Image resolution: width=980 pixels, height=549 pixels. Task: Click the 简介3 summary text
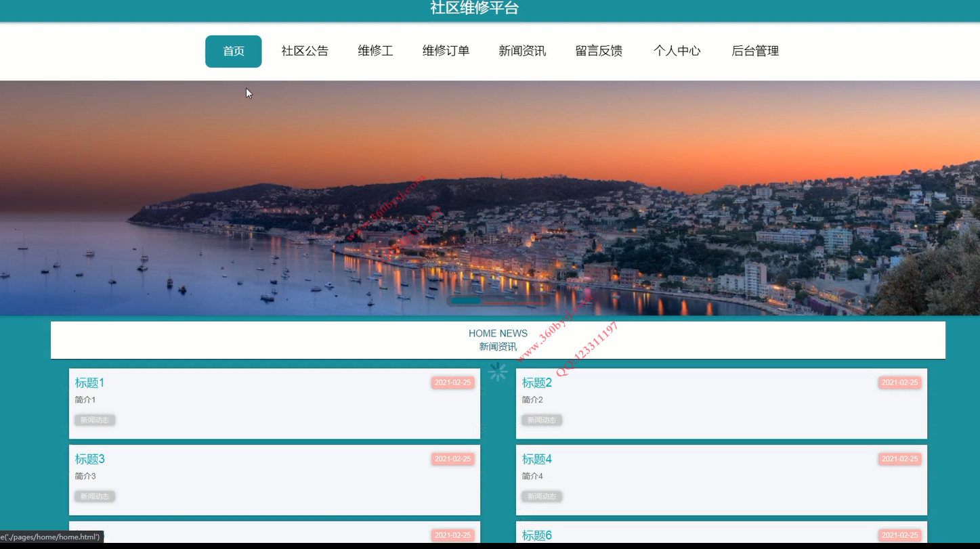coord(85,477)
